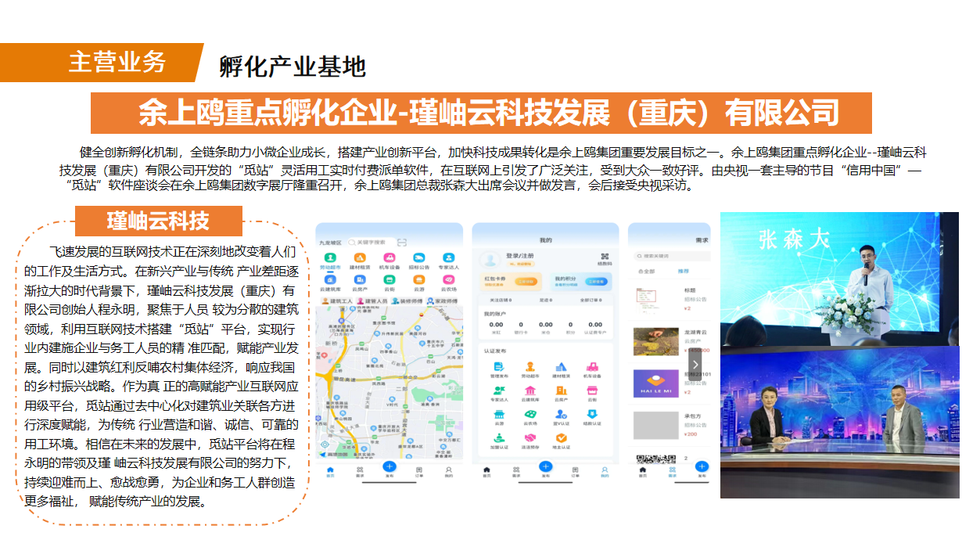980x547 pixels.
Task: Click the 孵化产业基地 heading
Action: pos(293,67)
